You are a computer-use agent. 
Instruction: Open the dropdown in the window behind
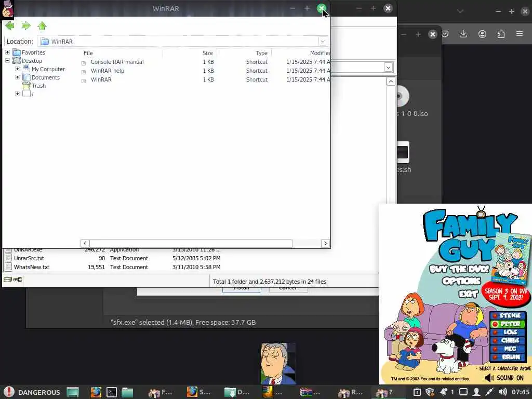tap(388, 67)
